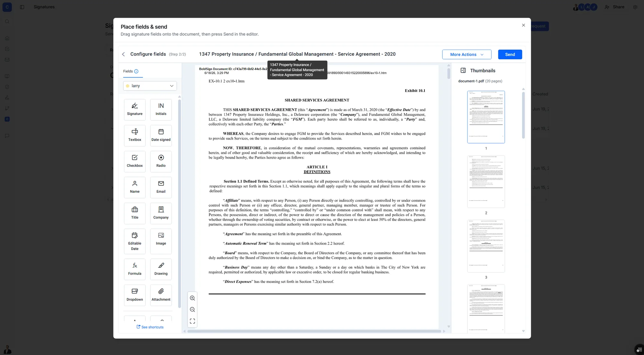Go back from Configure fields step
Image resolution: width=644 pixels, height=355 pixels.
click(123, 54)
